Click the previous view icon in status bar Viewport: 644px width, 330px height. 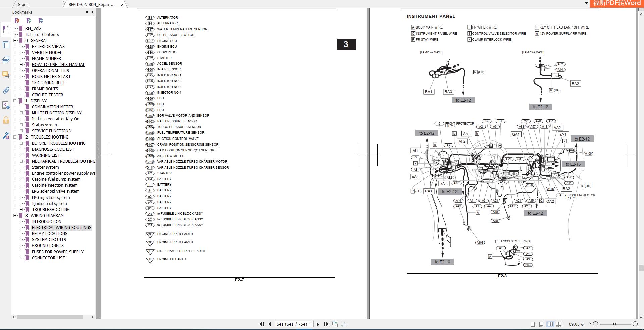click(335, 324)
